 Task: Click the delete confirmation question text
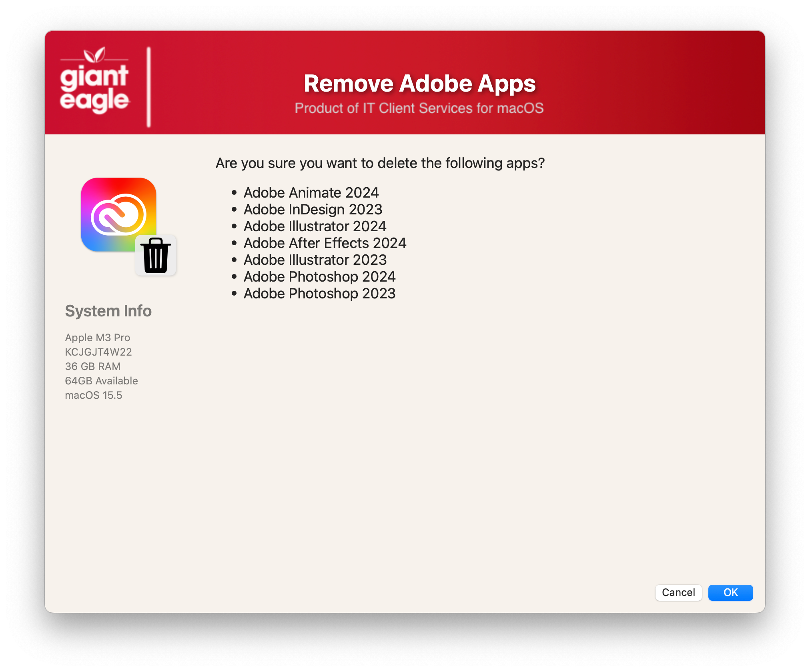[x=380, y=163]
